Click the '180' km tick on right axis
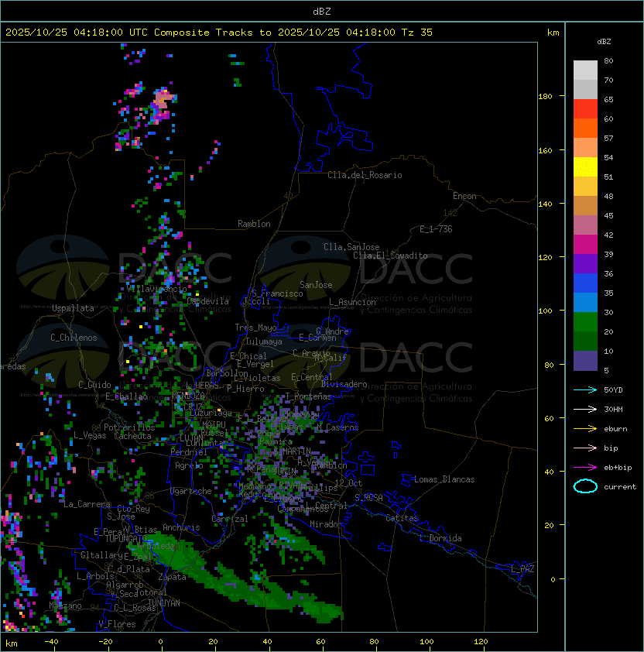644x652 pixels. coord(545,96)
